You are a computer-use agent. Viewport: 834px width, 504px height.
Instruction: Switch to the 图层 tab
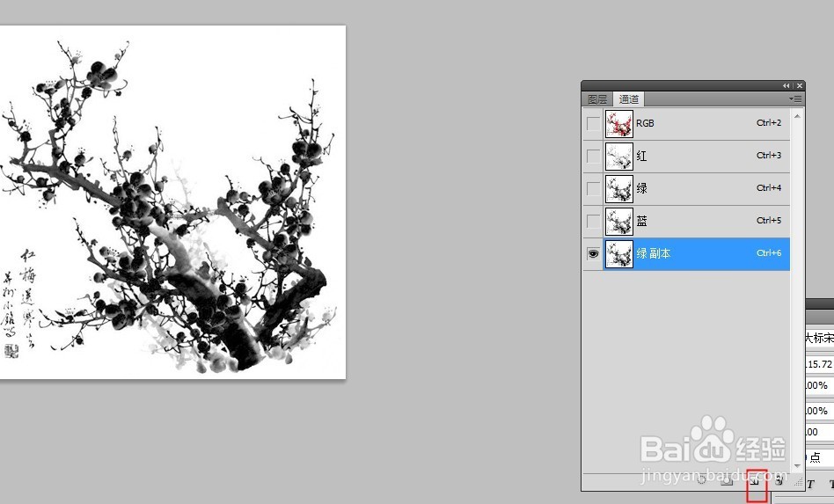coord(597,99)
